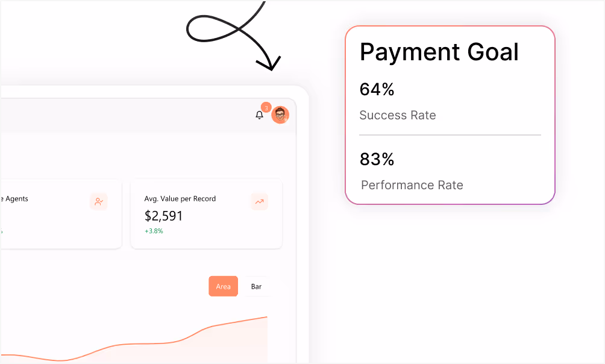Expand the Avg. Value per Record card
The height and width of the screenshot is (364, 605).
(206, 214)
